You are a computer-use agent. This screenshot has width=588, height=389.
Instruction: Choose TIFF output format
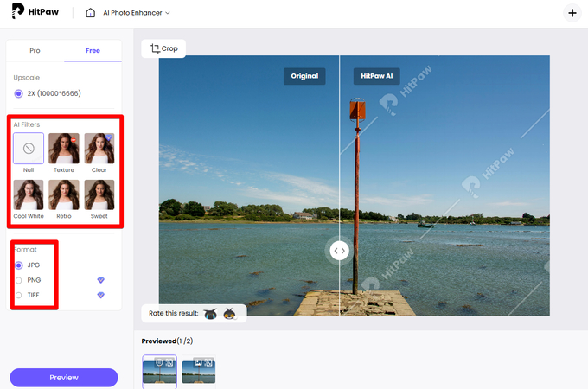point(28,295)
